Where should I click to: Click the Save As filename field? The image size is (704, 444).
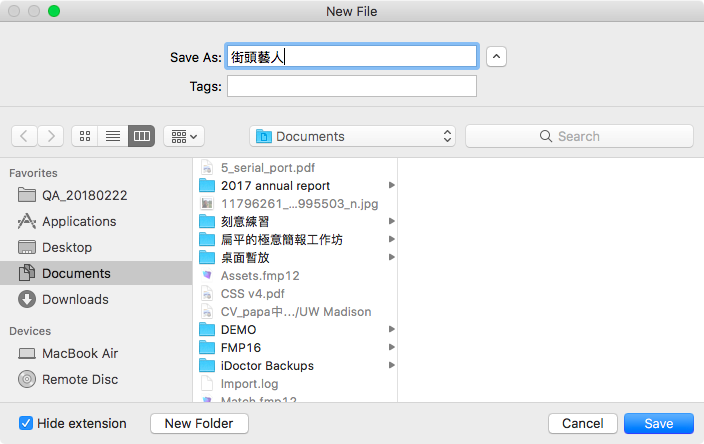click(x=352, y=57)
